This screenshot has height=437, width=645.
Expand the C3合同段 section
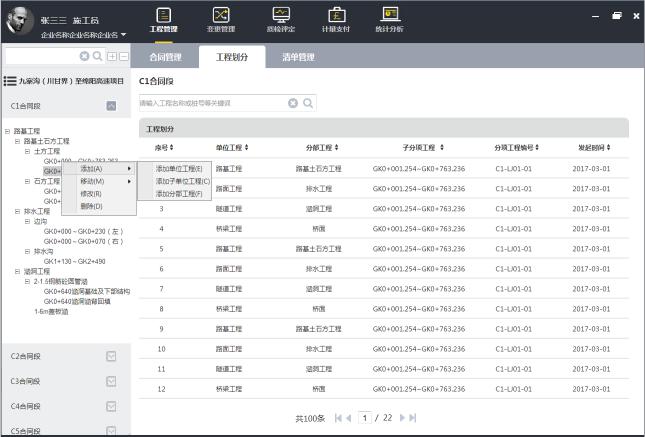pyautogui.click(x=111, y=381)
